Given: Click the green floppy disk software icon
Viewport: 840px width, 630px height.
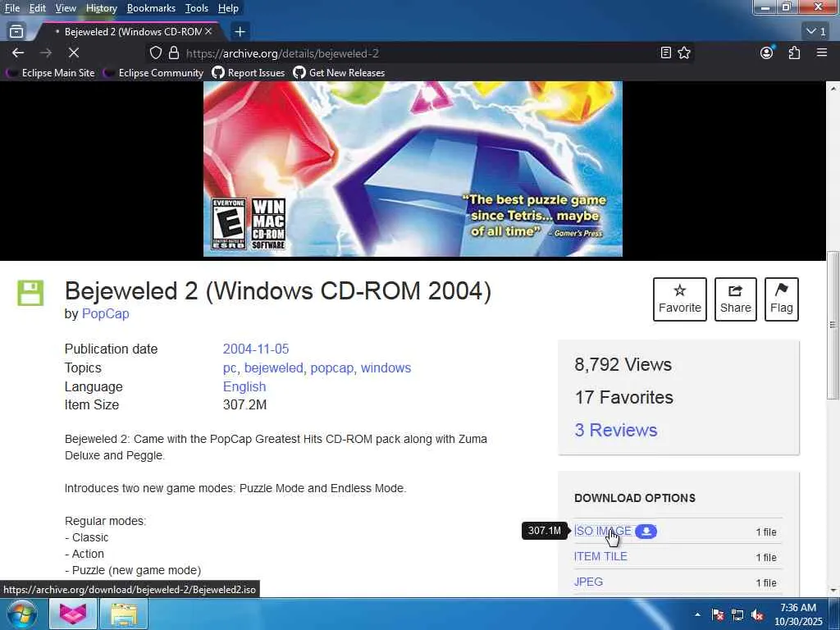Looking at the screenshot, I should click(x=30, y=293).
